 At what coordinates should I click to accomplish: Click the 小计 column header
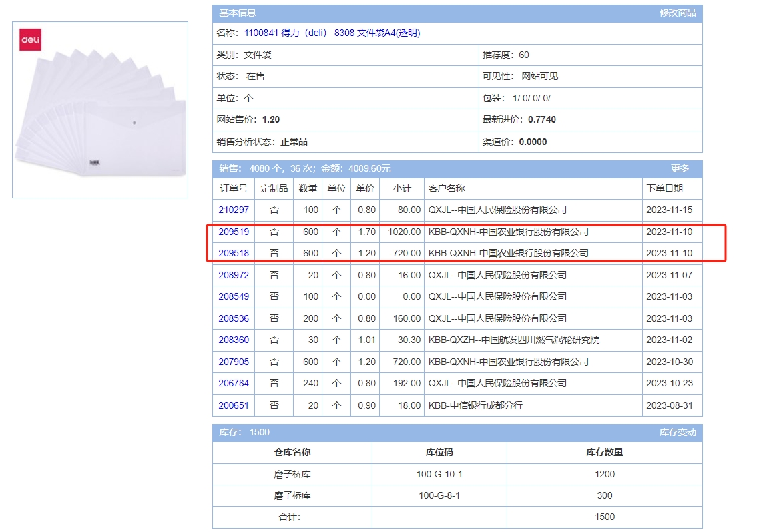[x=401, y=188]
